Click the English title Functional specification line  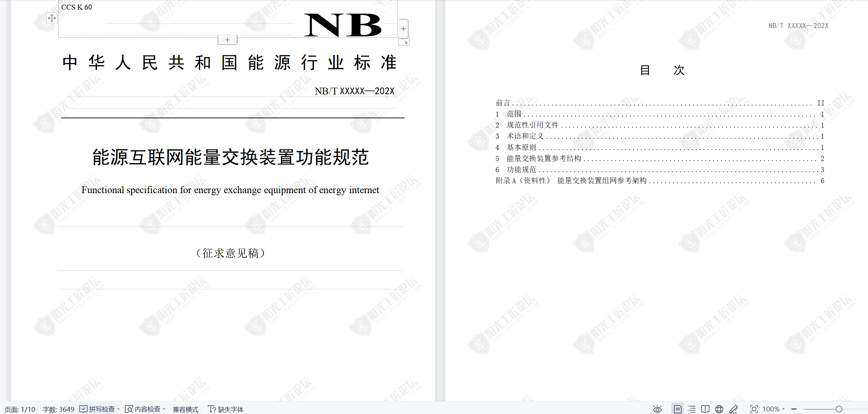tap(230, 190)
